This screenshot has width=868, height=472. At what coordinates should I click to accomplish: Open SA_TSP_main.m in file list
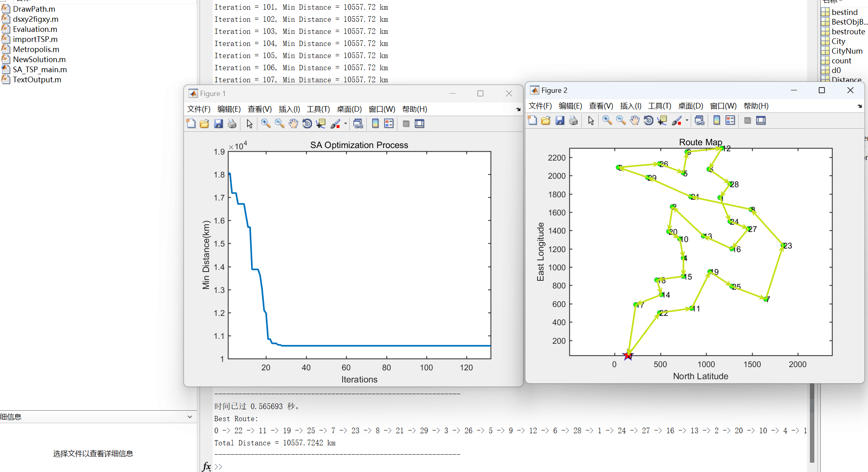coord(40,69)
